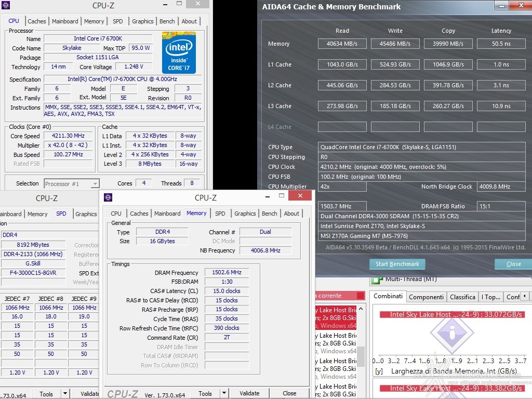Open Mainboard tab in the top CPU-Z window

65,21
